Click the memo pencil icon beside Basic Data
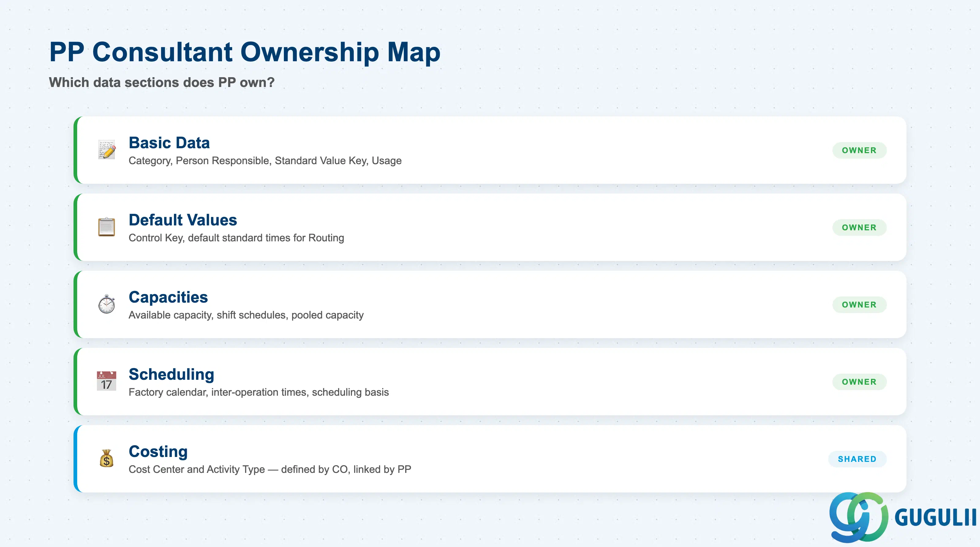 [x=107, y=149]
